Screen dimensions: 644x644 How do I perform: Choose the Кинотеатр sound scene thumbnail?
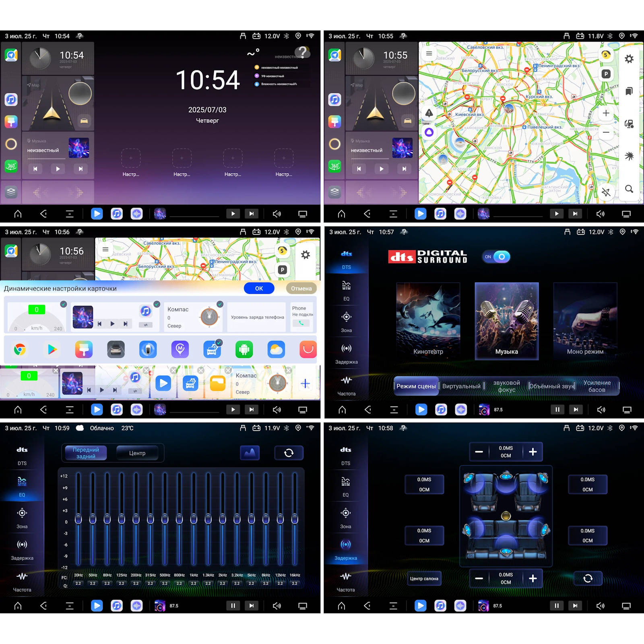pos(428,320)
